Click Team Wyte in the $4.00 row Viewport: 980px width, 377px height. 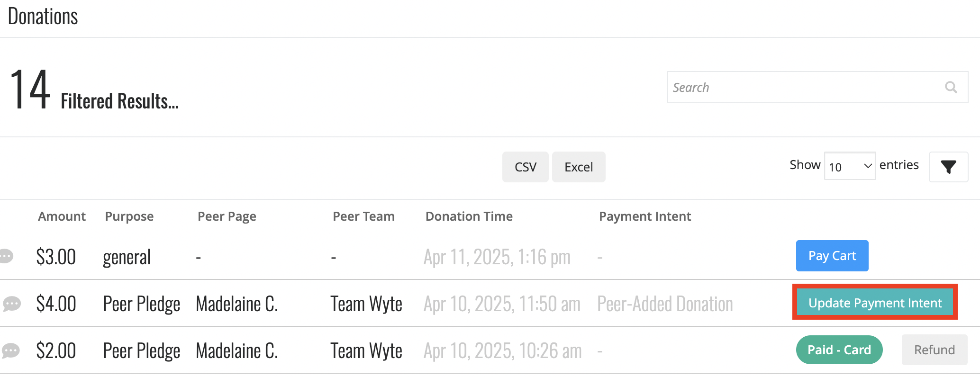(366, 304)
